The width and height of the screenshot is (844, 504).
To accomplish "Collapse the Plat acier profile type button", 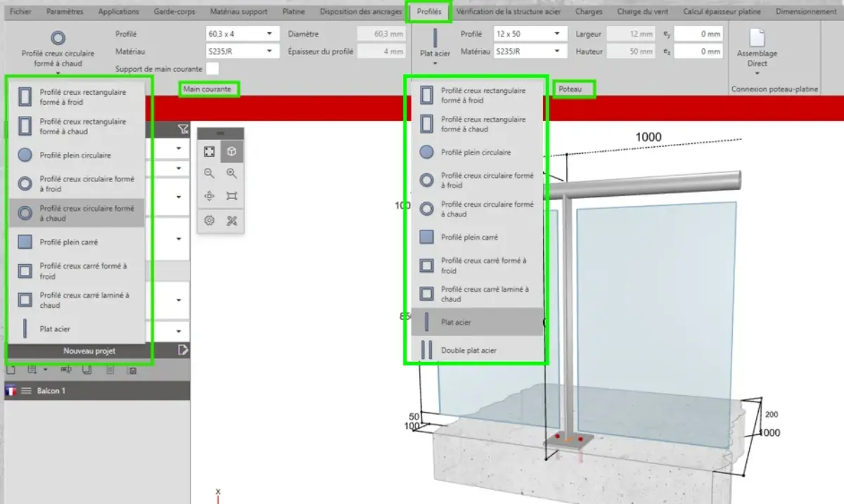I will [x=435, y=48].
